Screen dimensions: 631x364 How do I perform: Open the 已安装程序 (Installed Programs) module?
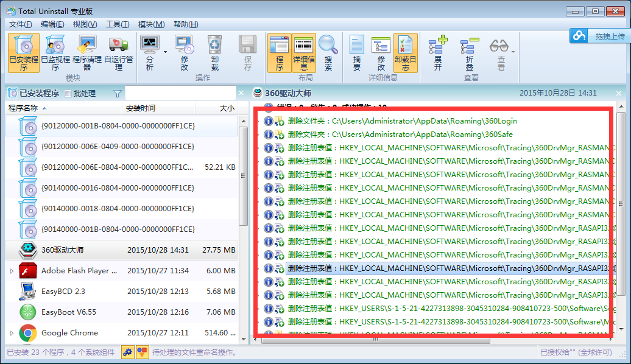(24, 52)
